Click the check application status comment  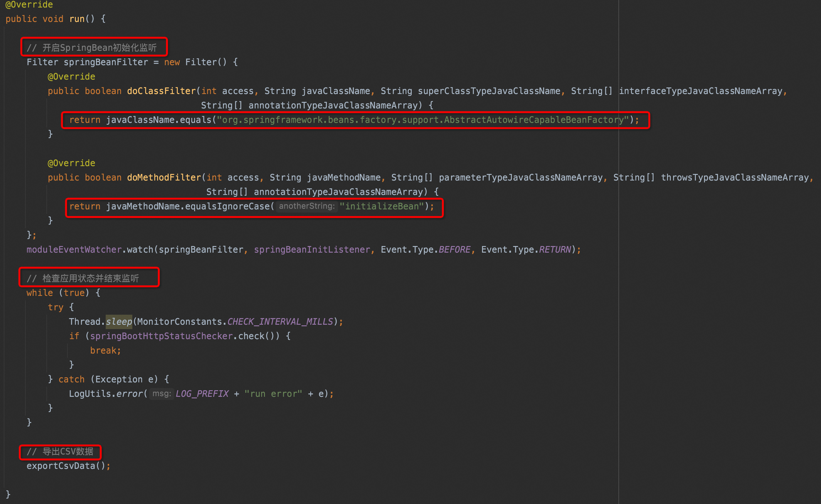pyautogui.click(x=83, y=278)
